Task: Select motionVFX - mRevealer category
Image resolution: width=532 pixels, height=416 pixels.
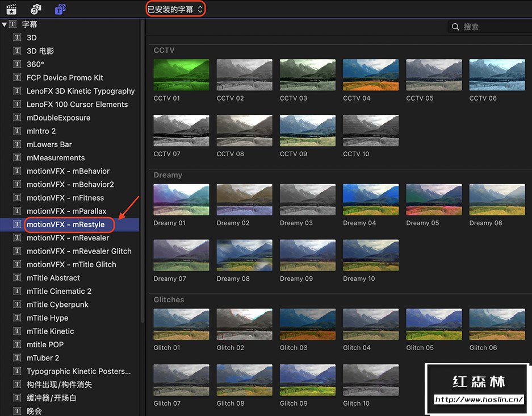Action: pyautogui.click(x=68, y=238)
